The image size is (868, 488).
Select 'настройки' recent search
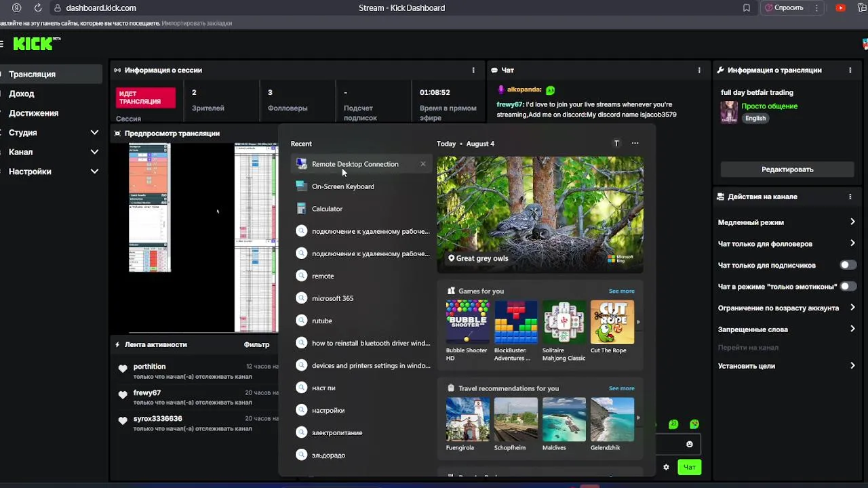(x=361, y=410)
